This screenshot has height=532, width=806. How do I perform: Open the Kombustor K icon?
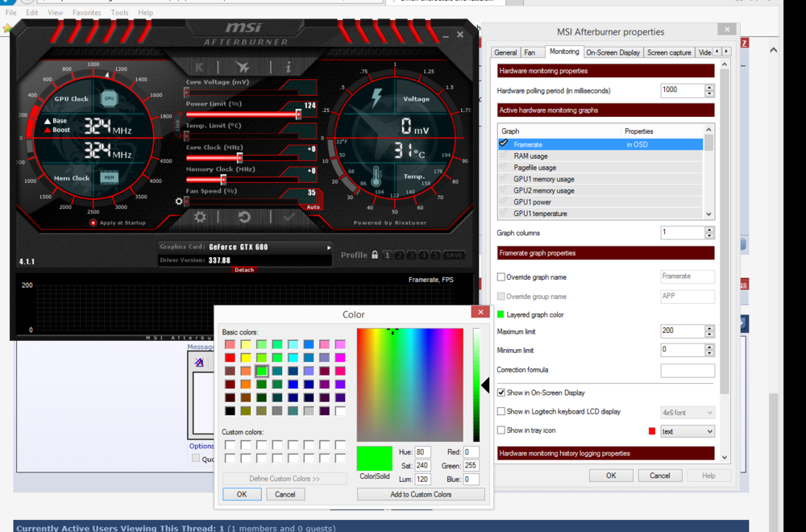coord(199,68)
